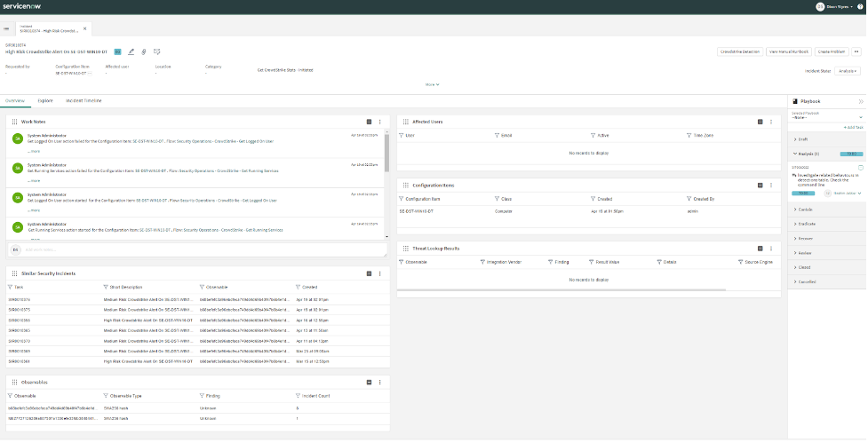The height and width of the screenshot is (443, 868).
Task: Filter by Email column in Affected Users
Action: click(498, 136)
